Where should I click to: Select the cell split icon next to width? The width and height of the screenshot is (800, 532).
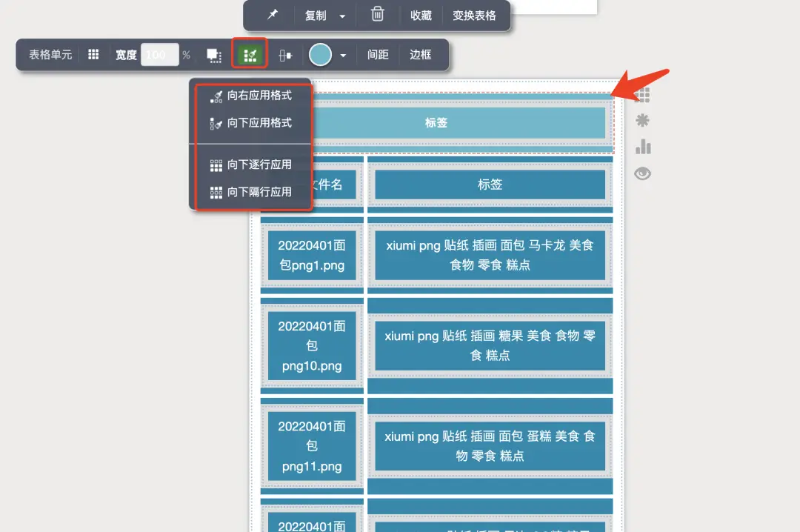tap(214, 54)
